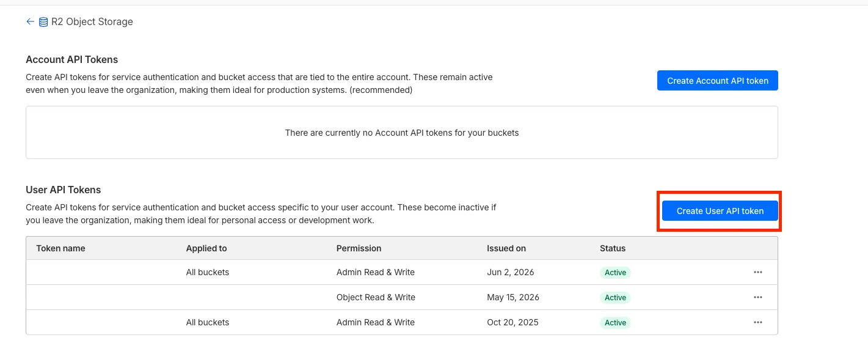
Task: Click the back arrow beside R2 Object Storage
Action: point(30,21)
